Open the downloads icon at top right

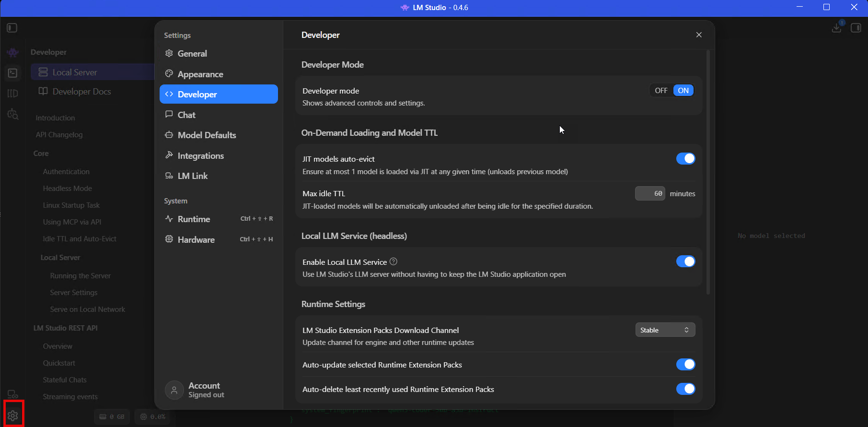837,27
